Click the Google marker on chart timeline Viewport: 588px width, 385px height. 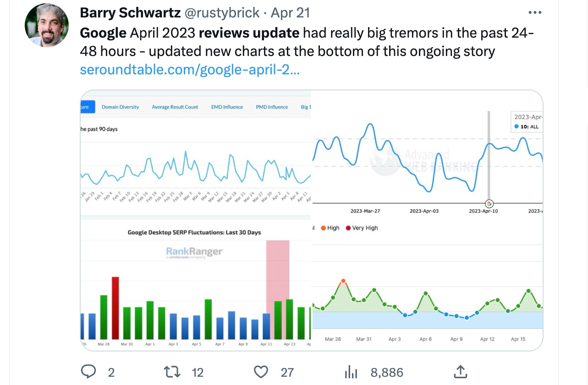[489, 203]
